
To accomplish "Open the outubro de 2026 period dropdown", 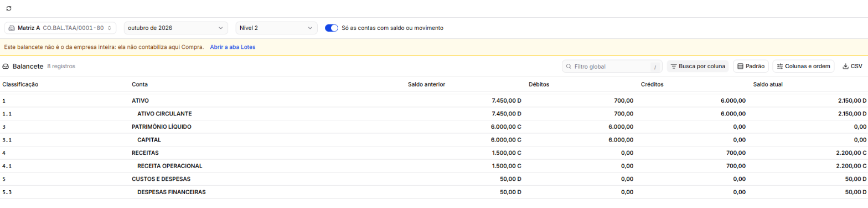I will click(x=175, y=28).
